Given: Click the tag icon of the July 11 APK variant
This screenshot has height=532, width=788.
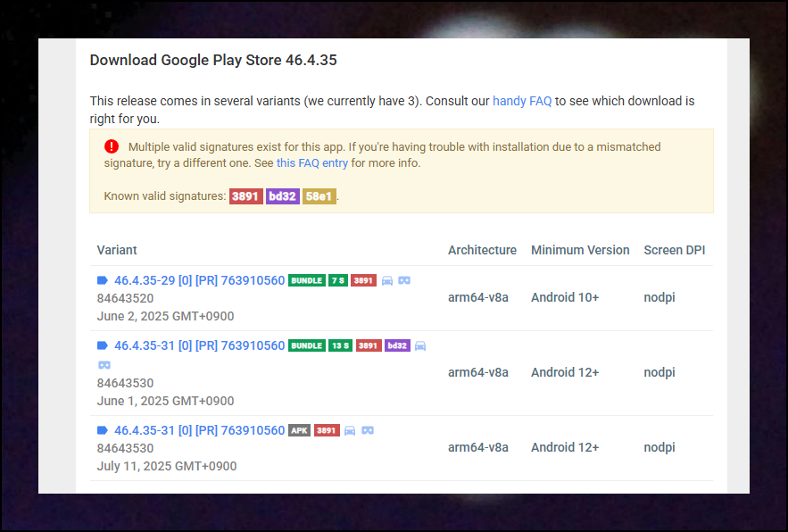Looking at the screenshot, I should coord(103,430).
